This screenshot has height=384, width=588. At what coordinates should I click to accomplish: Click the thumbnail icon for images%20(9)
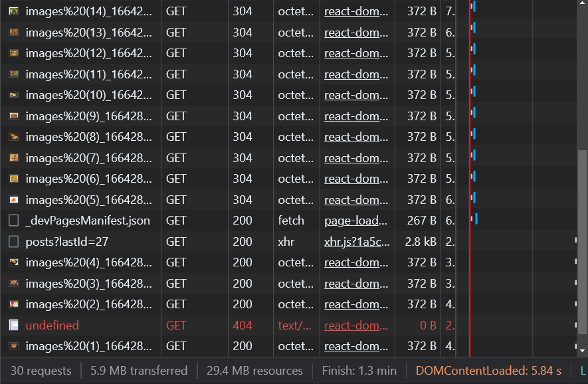tap(15, 116)
